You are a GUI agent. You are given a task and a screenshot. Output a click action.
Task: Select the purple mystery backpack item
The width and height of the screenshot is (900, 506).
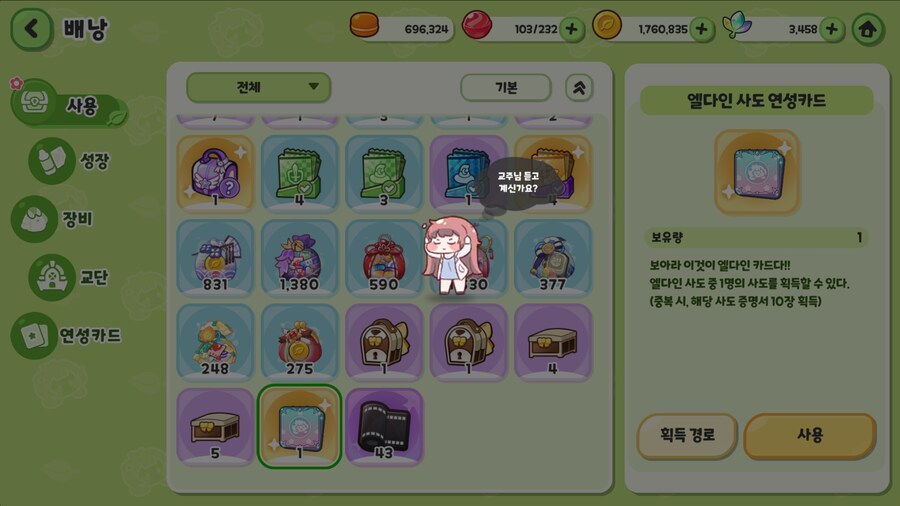point(215,174)
